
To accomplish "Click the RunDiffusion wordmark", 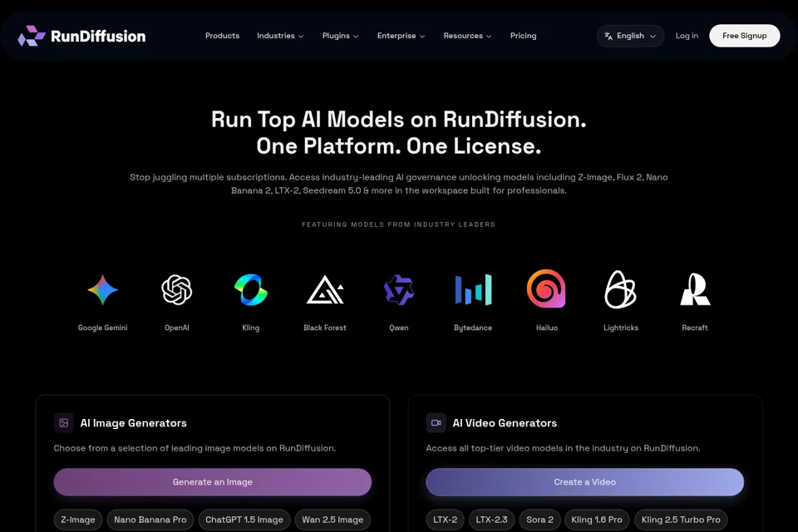I will pos(98,36).
